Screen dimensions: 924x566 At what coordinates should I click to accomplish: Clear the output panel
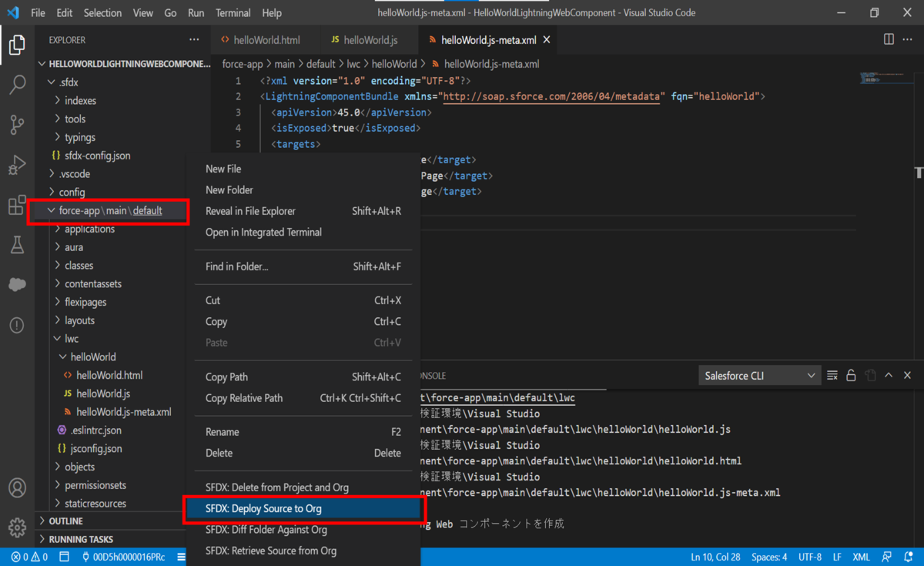pos(832,376)
